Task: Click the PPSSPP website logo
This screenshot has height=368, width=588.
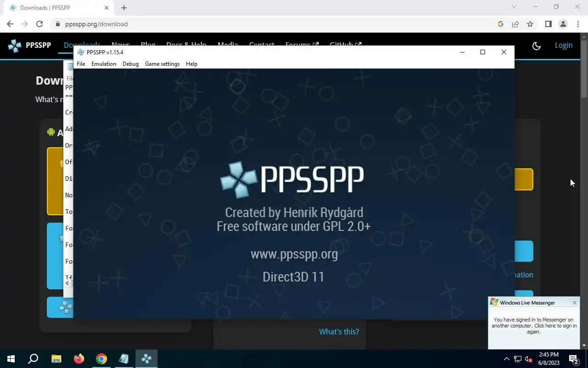Action: point(29,45)
